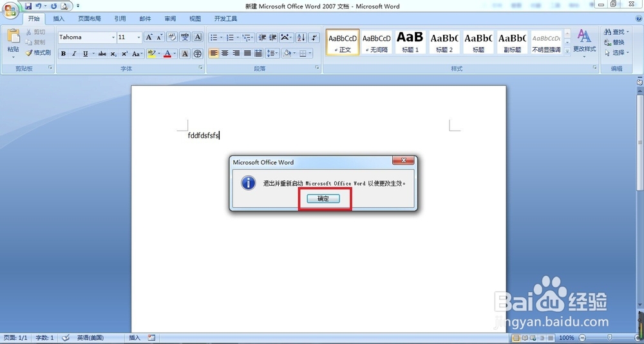Apply red font color
The width and height of the screenshot is (644, 344).
tap(167, 54)
